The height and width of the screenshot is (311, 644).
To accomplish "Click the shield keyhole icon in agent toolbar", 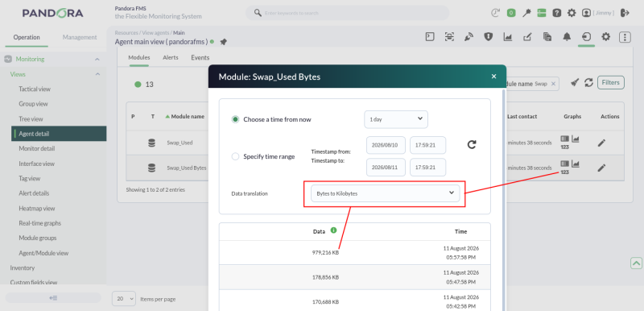I will pos(488,37).
